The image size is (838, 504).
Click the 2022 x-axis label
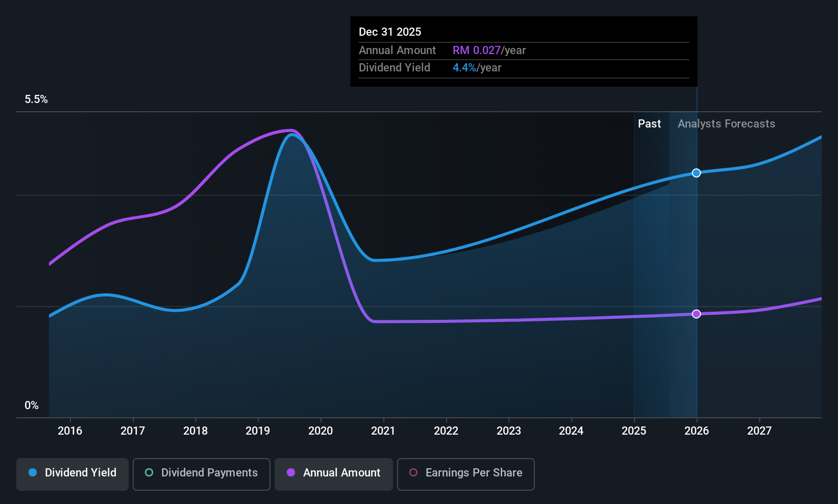click(446, 431)
